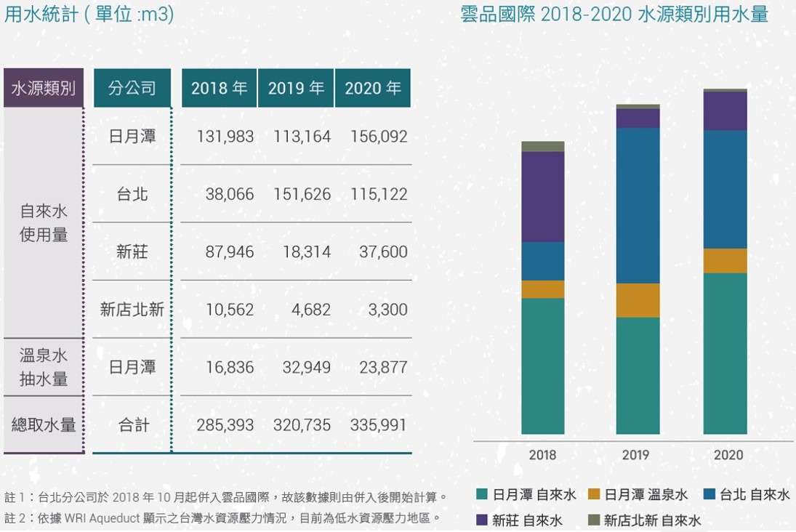Click 日月潭 in the 16,836 row

(132, 367)
